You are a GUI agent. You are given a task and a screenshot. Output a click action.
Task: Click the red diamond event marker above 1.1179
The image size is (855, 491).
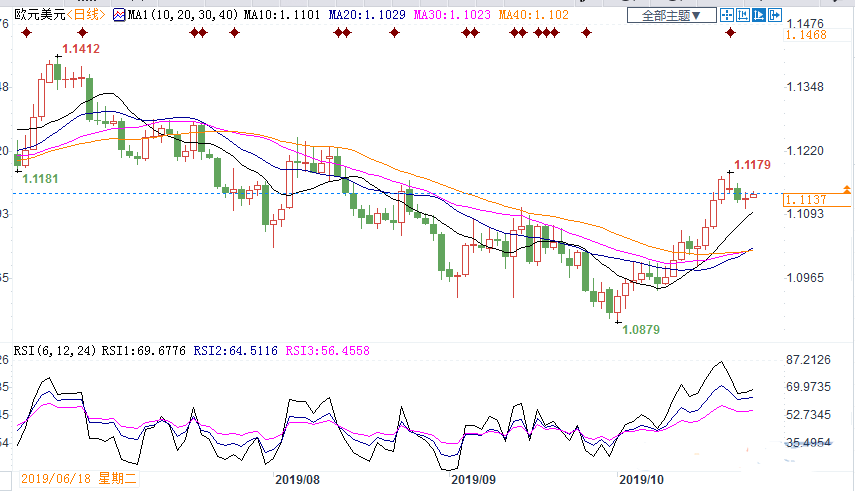click(x=730, y=33)
